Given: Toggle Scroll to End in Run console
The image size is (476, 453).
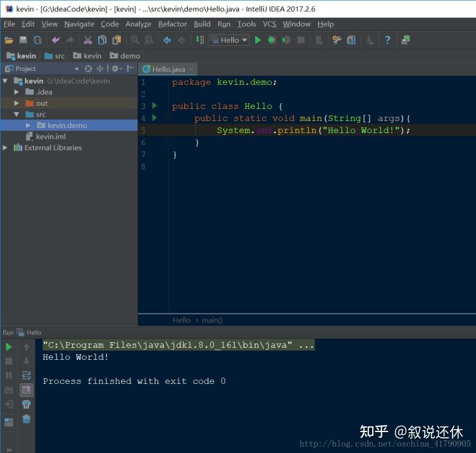Looking at the screenshot, I should [27, 390].
